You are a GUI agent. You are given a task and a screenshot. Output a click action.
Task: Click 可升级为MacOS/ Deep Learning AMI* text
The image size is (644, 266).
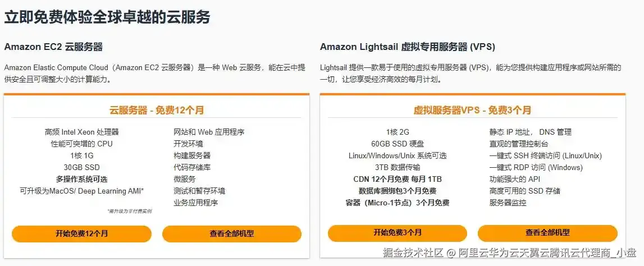point(81,191)
